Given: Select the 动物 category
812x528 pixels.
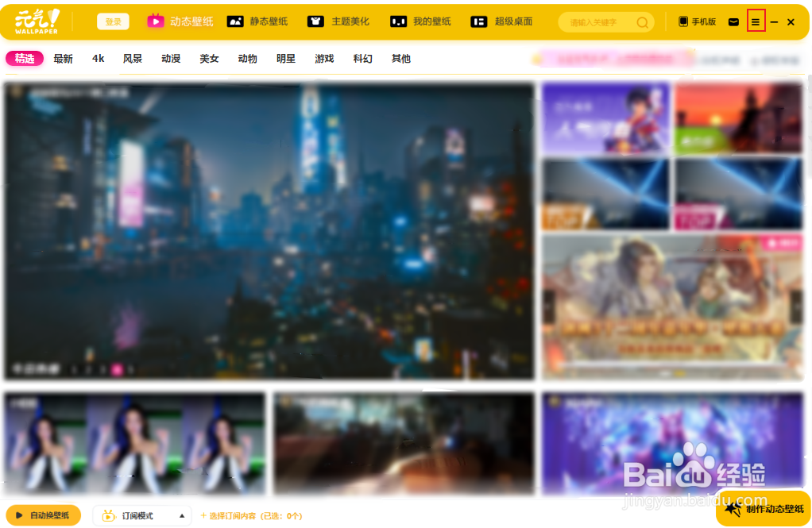Looking at the screenshot, I should click(248, 59).
